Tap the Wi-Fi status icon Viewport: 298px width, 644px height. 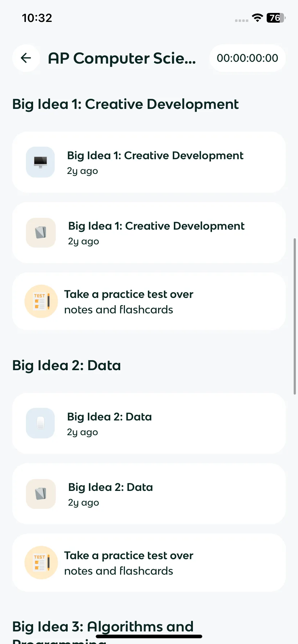pyautogui.click(x=257, y=18)
